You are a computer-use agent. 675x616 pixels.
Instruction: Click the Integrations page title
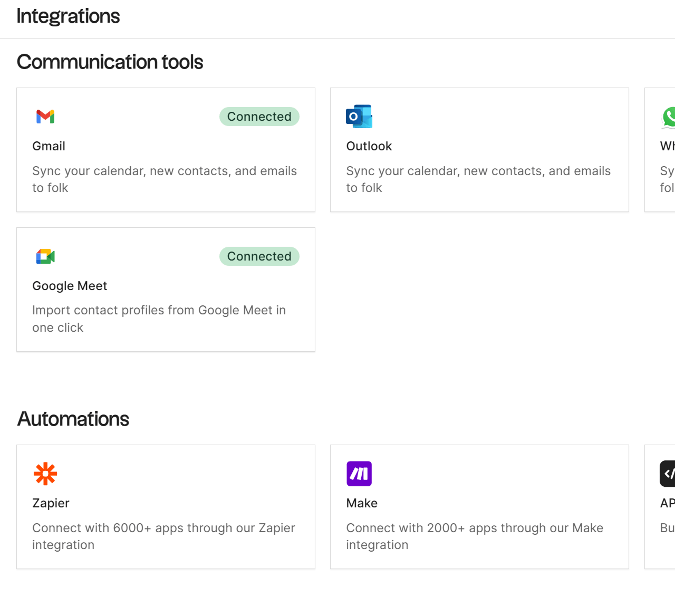(x=68, y=16)
